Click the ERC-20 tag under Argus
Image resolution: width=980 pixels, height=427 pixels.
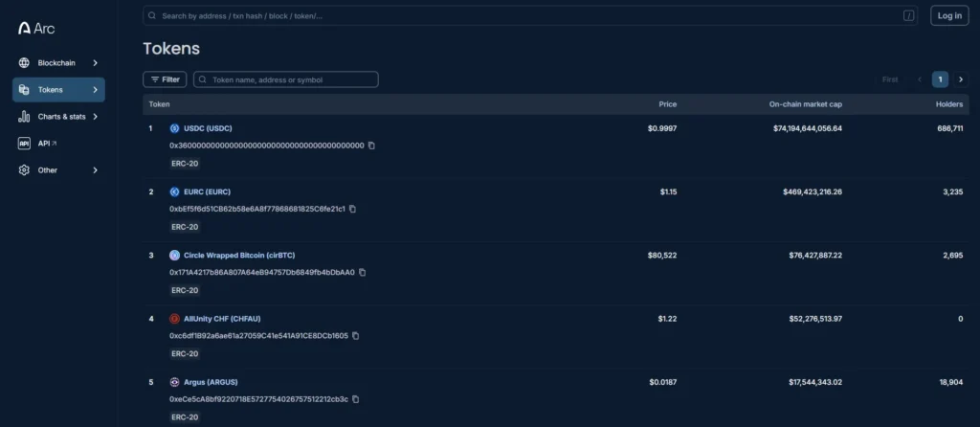pos(185,417)
